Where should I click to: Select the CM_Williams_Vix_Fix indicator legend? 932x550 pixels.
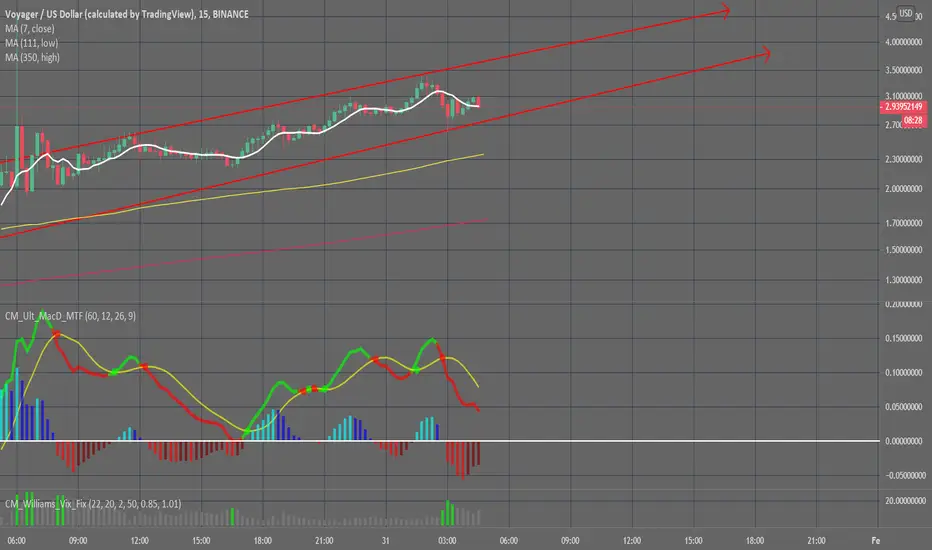click(93, 504)
